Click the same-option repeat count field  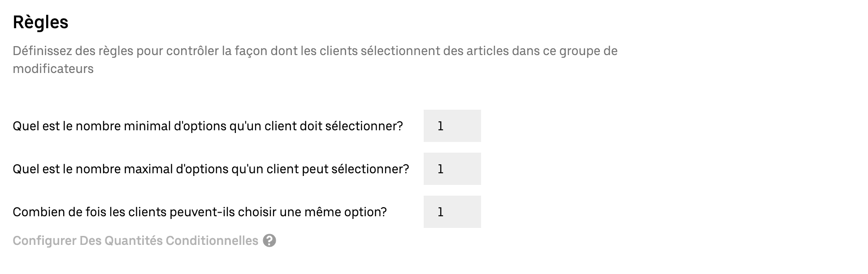tap(452, 212)
